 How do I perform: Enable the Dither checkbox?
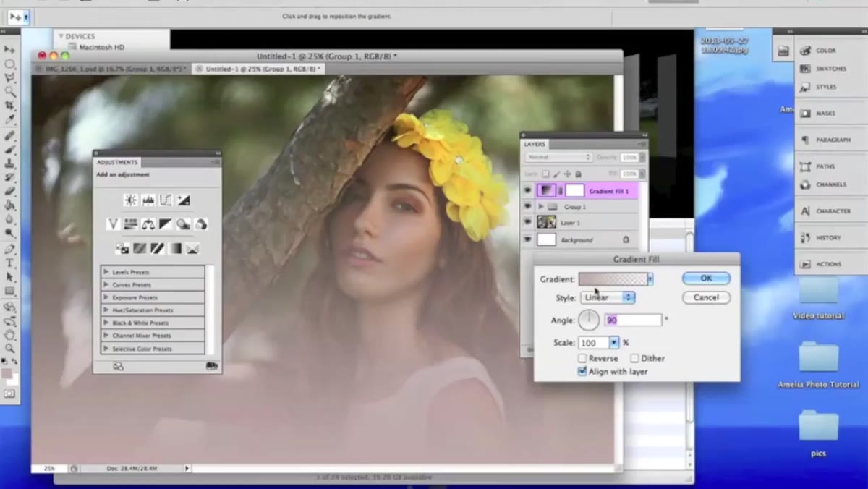tap(634, 358)
